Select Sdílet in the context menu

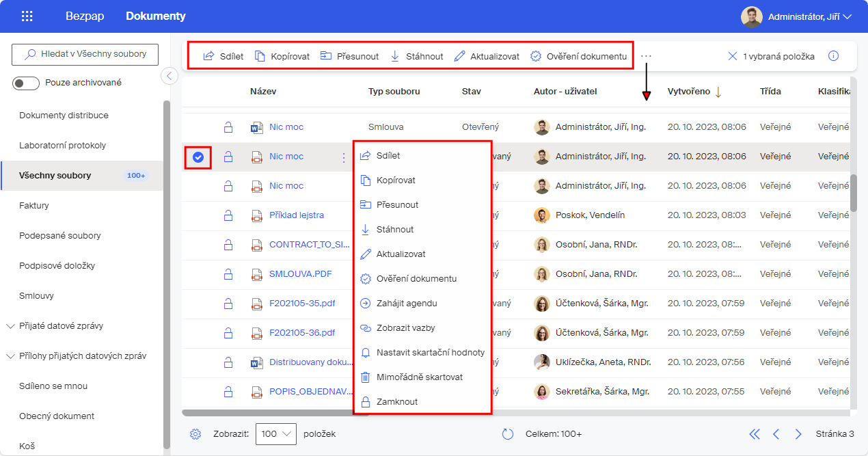click(422, 156)
